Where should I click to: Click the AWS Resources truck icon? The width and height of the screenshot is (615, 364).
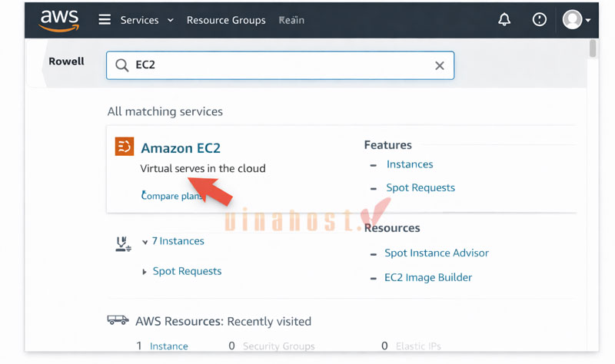[x=118, y=320]
